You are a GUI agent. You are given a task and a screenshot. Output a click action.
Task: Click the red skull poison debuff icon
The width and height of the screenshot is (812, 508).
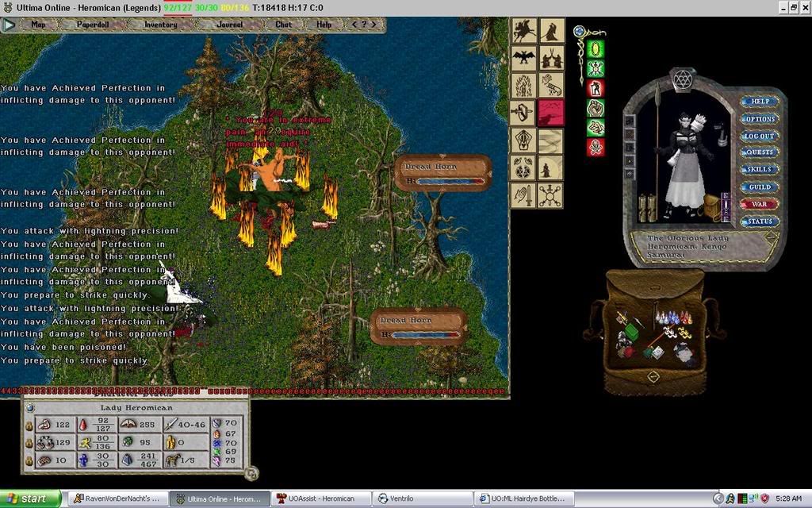tap(596, 148)
